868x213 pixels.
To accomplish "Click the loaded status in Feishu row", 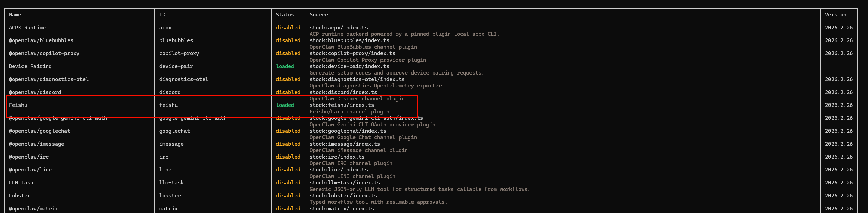I will [x=285, y=105].
